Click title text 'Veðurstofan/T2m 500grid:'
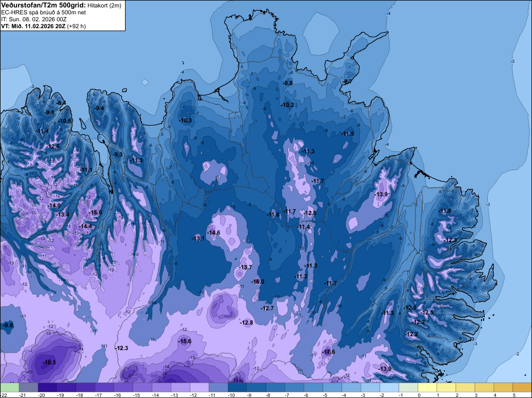 44,5
